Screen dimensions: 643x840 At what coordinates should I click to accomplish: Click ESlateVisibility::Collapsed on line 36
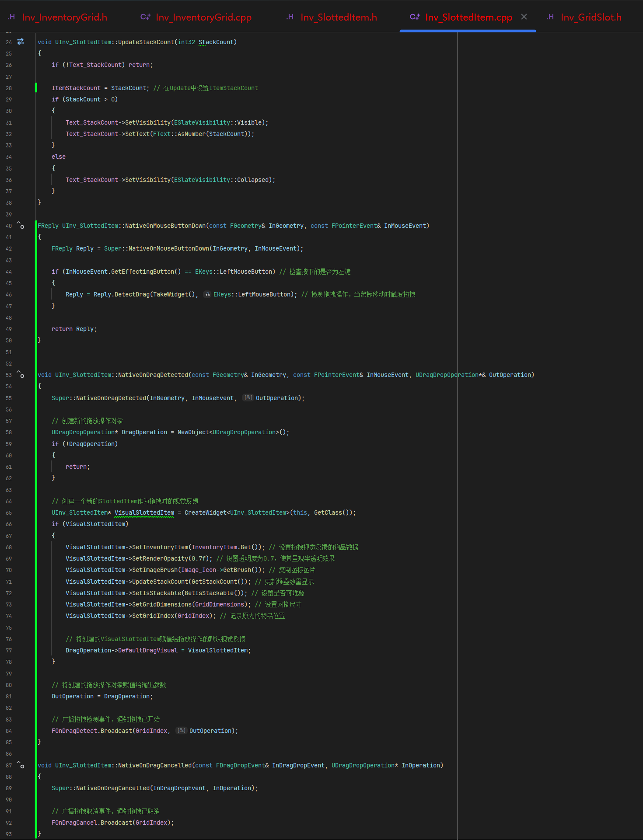click(x=222, y=180)
